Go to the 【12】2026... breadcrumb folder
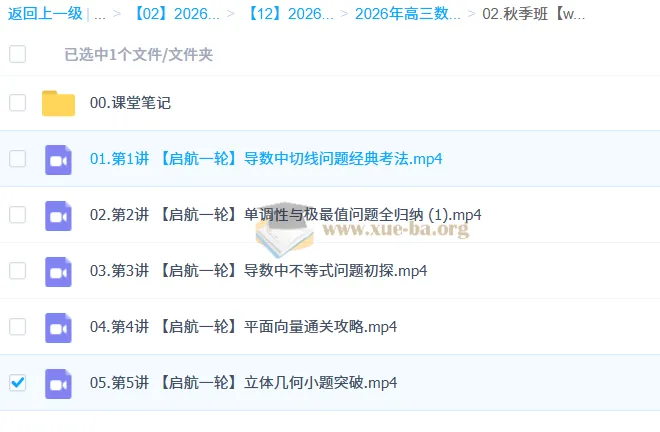660x432 pixels. click(290, 15)
